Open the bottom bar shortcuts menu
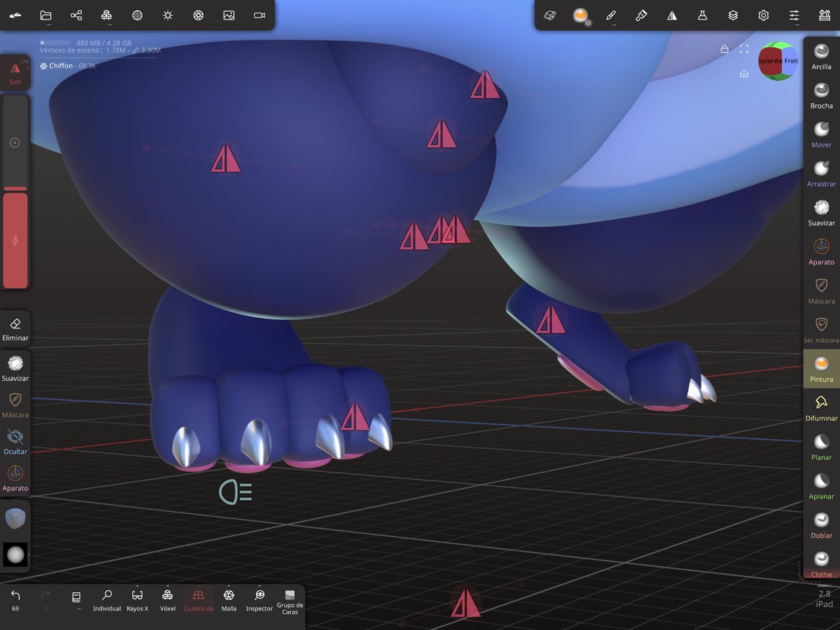 (77, 600)
